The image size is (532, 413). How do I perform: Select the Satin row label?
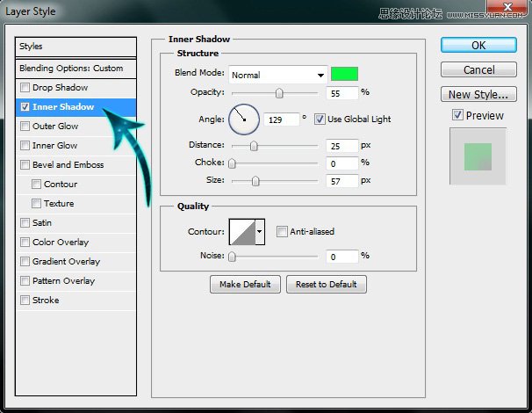pyautogui.click(x=42, y=223)
